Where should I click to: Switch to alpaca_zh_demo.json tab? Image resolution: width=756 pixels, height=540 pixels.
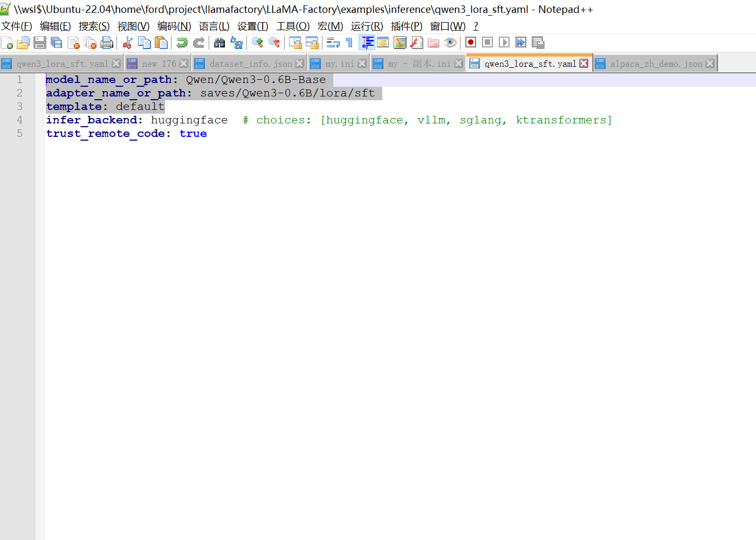[x=656, y=64]
